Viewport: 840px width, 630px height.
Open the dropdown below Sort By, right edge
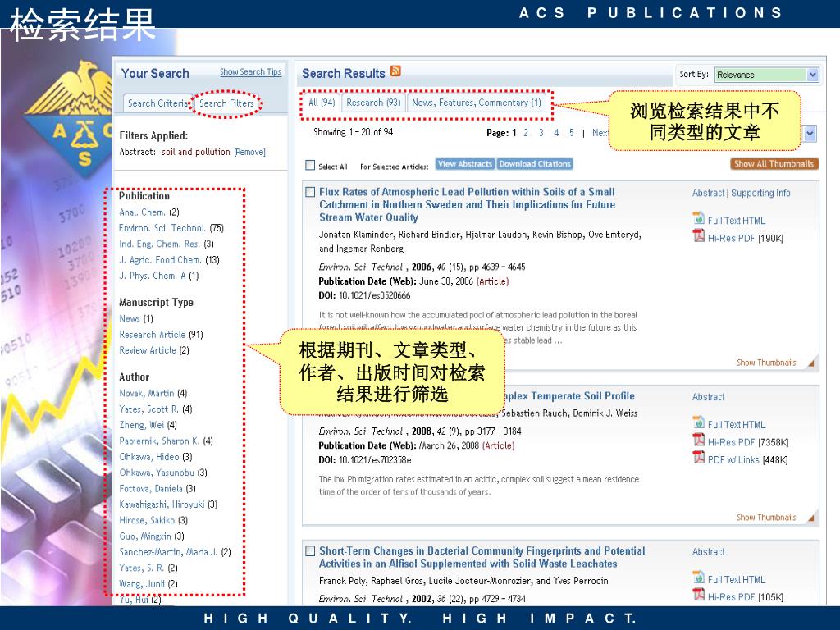pos(810,134)
